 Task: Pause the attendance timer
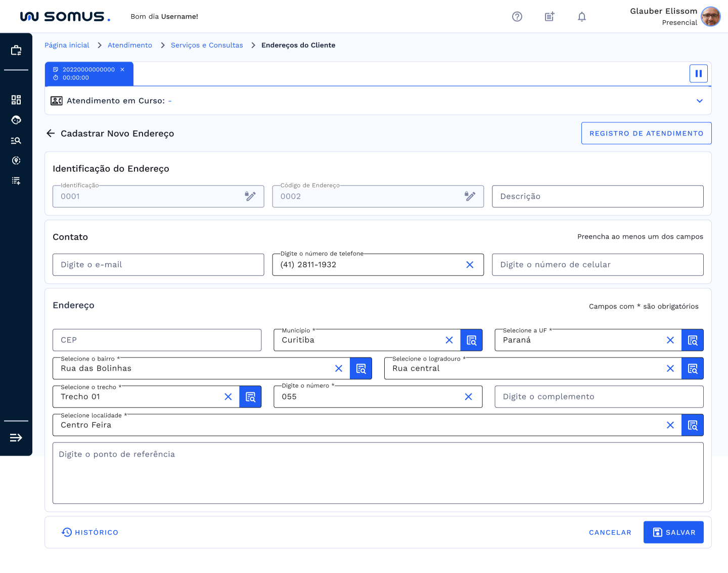tap(698, 74)
